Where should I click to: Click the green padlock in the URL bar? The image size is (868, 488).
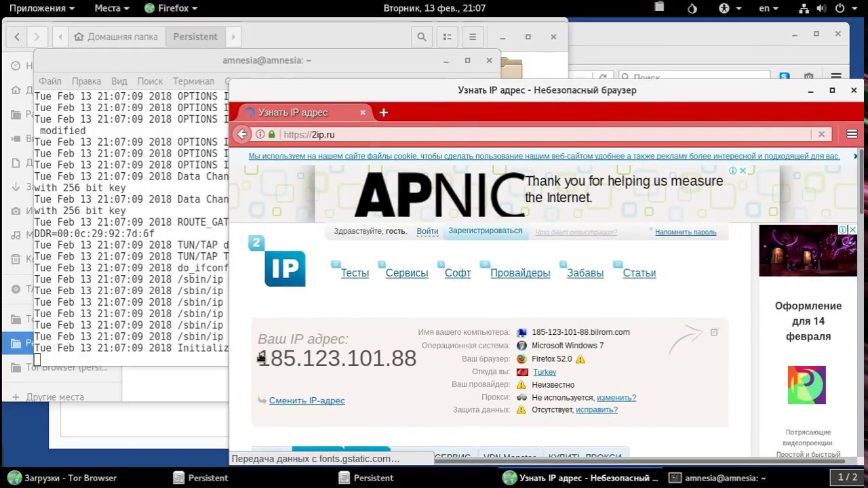(x=272, y=134)
